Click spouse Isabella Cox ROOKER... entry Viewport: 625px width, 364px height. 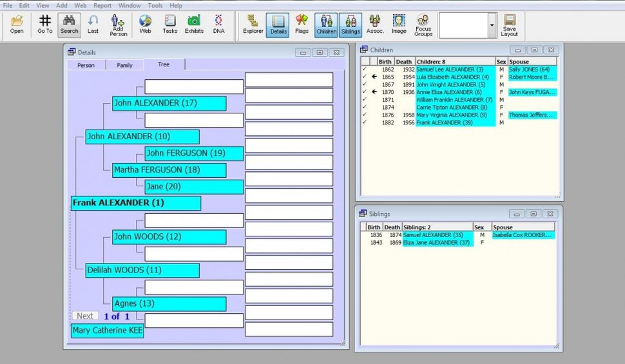pyautogui.click(x=522, y=235)
